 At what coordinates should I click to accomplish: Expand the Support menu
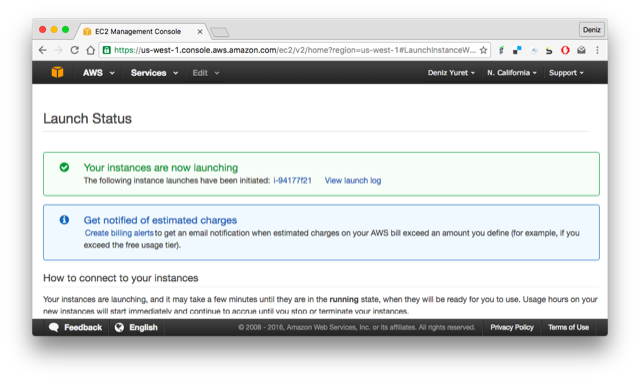pyautogui.click(x=566, y=73)
